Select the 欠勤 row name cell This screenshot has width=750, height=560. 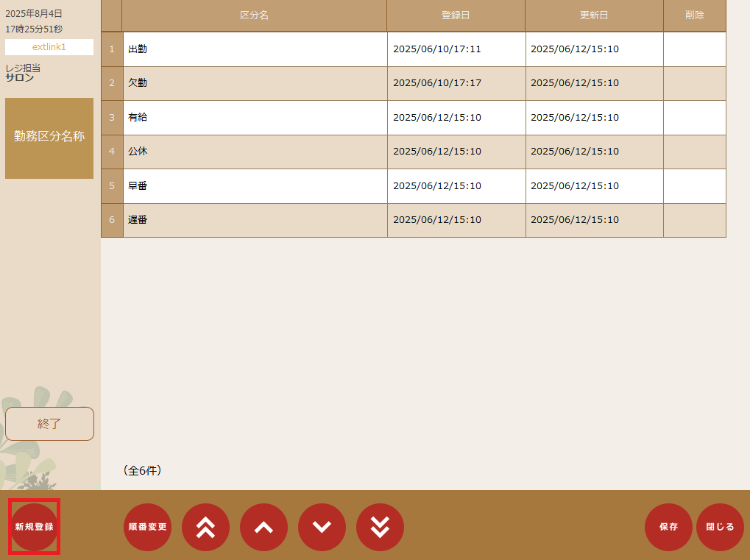point(255,83)
